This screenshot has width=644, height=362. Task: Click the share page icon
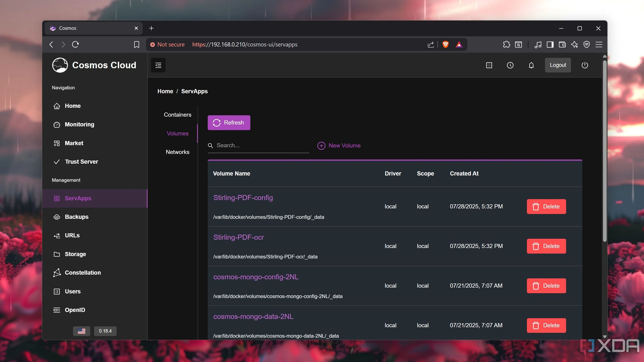click(431, 44)
